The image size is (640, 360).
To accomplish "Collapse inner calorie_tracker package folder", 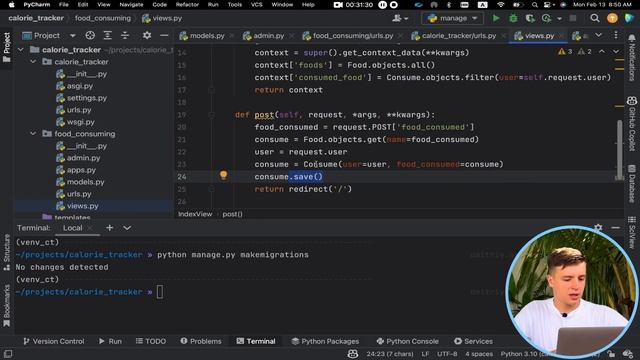I will [33, 62].
